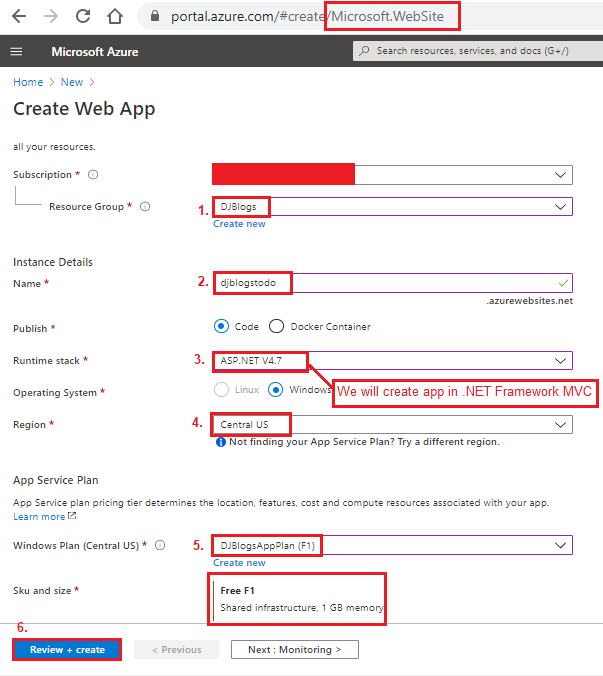Reload the page with the refresh icon

83,16
